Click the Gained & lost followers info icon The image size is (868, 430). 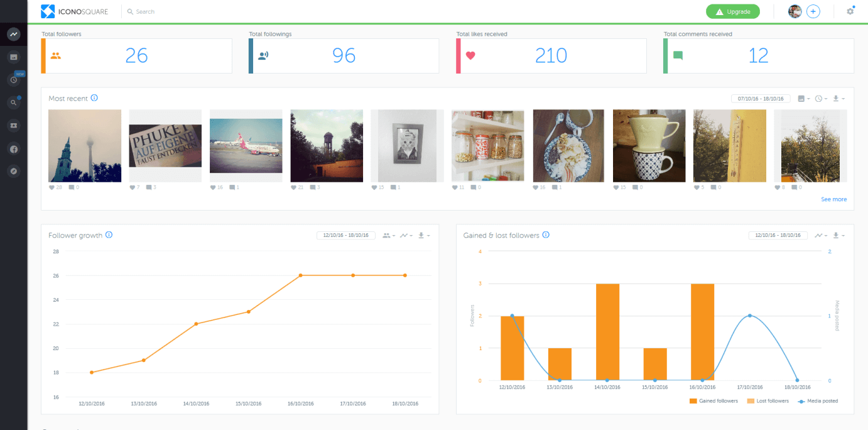point(546,235)
